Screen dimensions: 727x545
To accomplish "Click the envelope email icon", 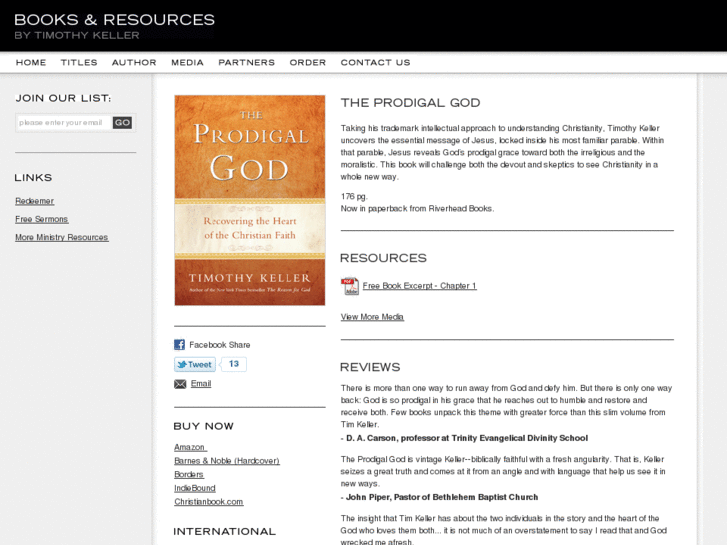I will (180, 384).
